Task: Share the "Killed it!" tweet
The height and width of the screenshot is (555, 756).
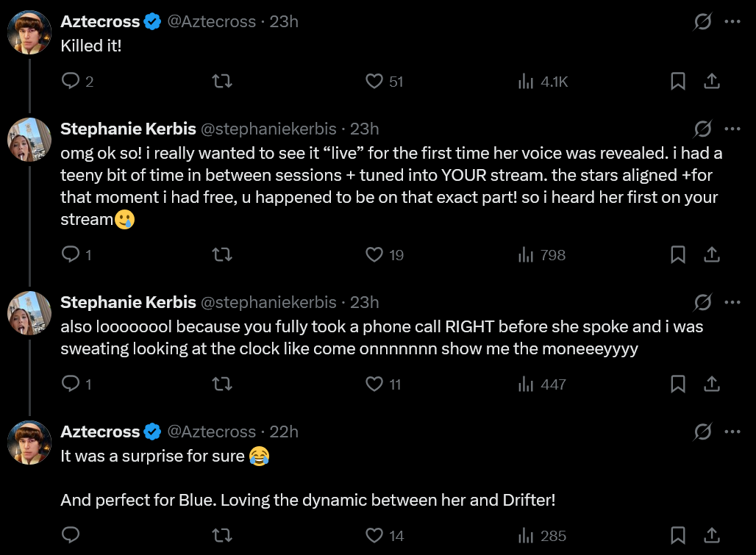Action: point(712,82)
